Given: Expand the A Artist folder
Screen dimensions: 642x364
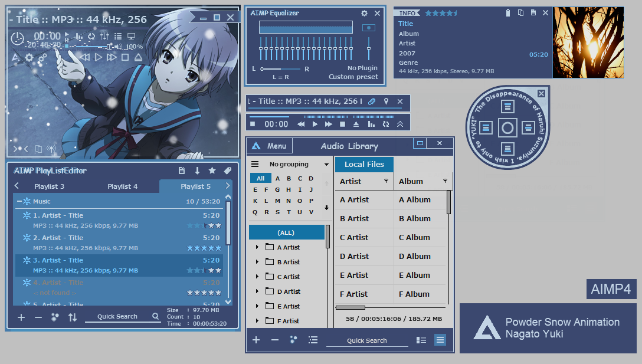Looking at the screenshot, I should (256, 247).
